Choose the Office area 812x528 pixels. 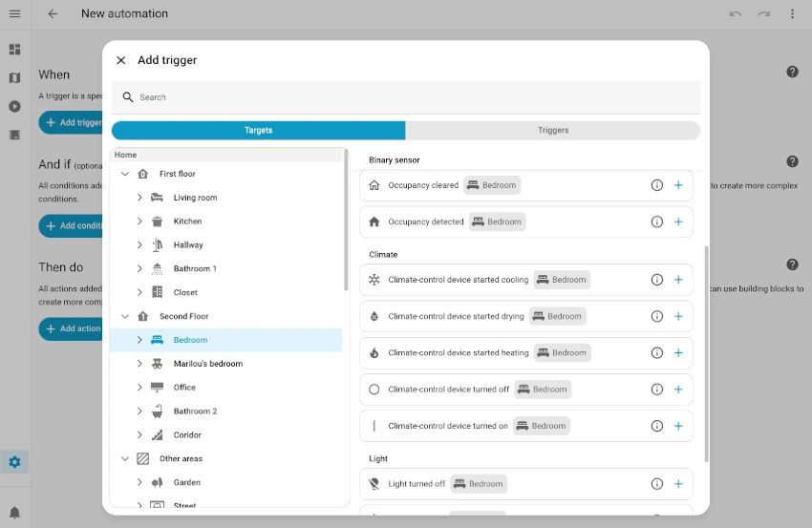click(x=184, y=388)
